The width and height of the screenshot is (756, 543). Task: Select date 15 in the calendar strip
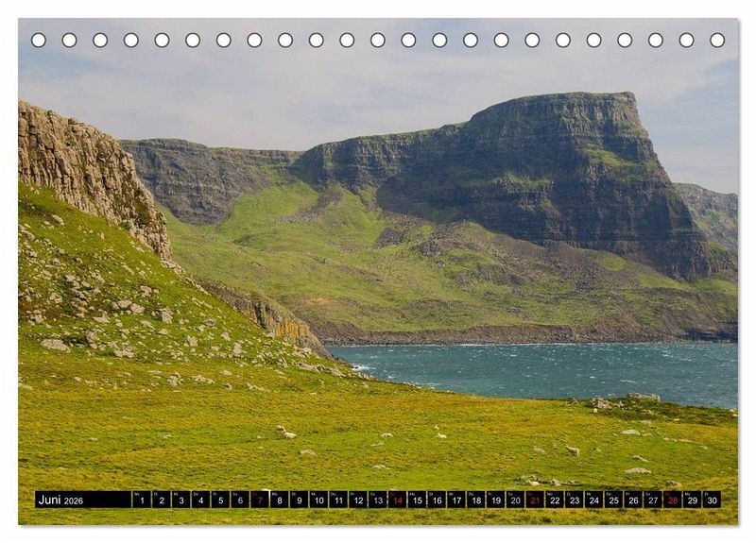pyautogui.click(x=418, y=500)
